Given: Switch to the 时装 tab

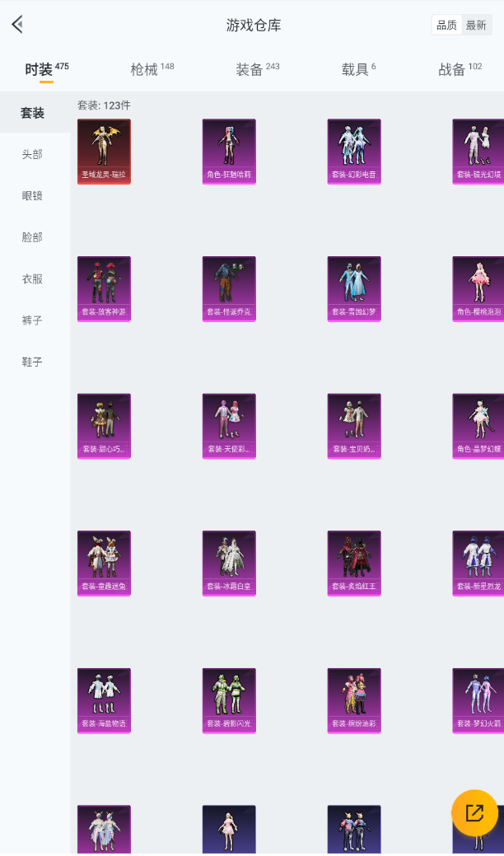Looking at the screenshot, I should click(47, 70).
